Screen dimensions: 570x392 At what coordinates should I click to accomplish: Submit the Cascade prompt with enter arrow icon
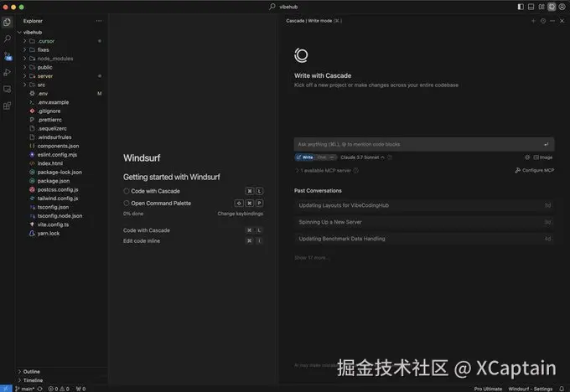coord(546,144)
